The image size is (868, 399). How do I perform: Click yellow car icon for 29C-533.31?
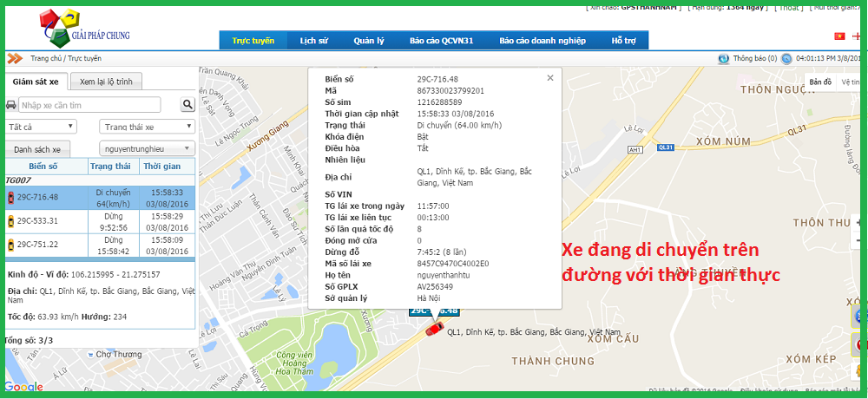(10, 221)
